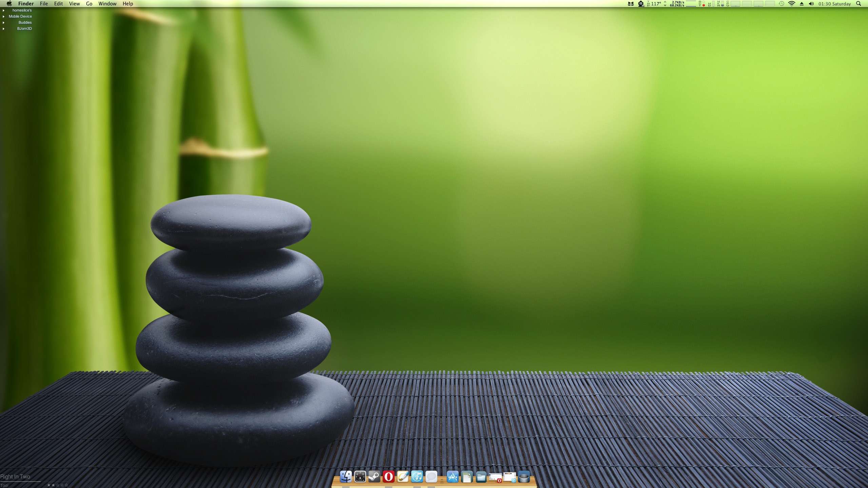Open the Trash in the dock

tap(524, 477)
